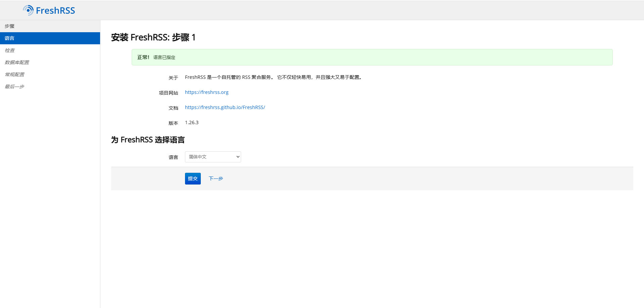Click the 步骤 sidebar heading
644x308 pixels.
point(9,26)
